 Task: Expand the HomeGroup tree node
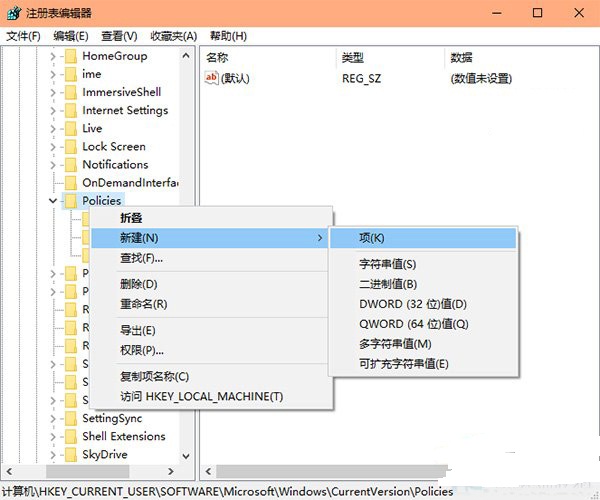coord(52,57)
